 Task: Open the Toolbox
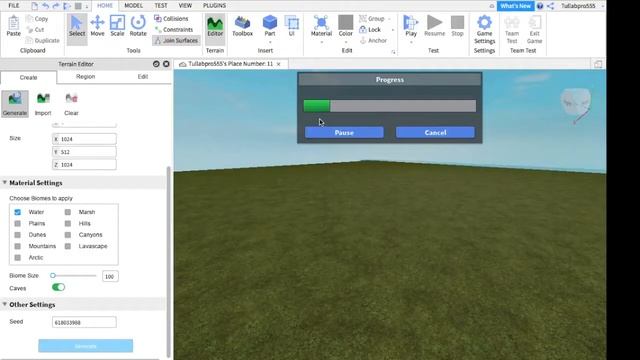click(242, 27)
